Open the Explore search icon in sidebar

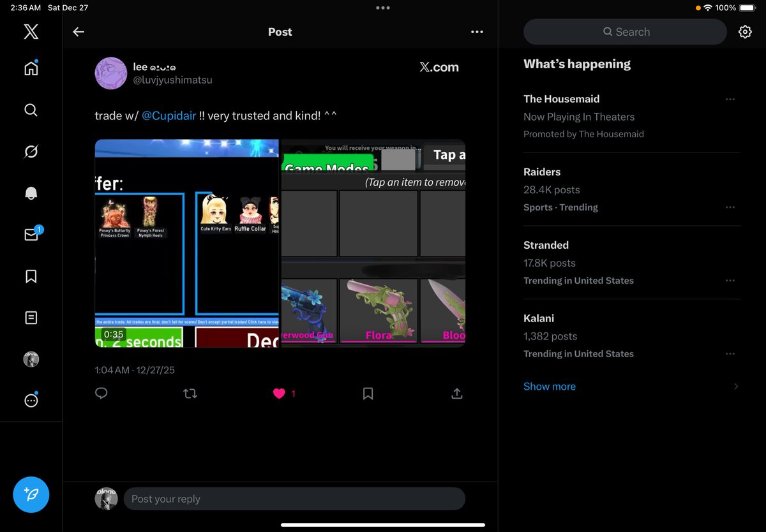tap(31, 110)
